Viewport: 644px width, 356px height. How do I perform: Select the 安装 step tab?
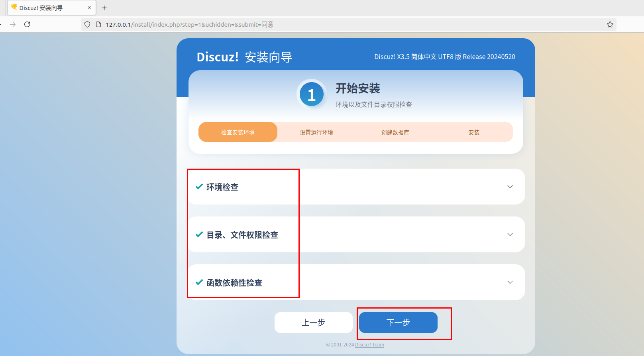click(x=474, y=132)
